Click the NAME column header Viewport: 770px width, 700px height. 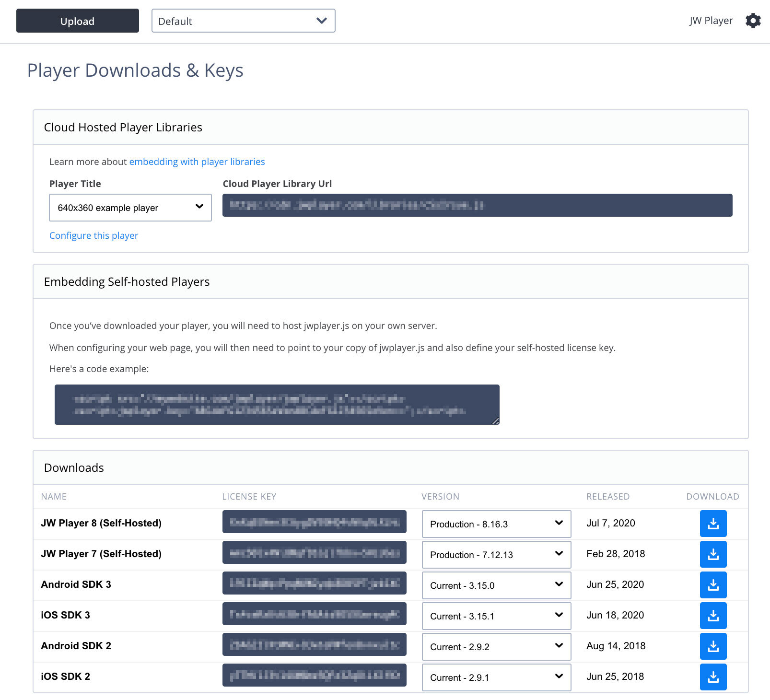click(x=54, y=497)
